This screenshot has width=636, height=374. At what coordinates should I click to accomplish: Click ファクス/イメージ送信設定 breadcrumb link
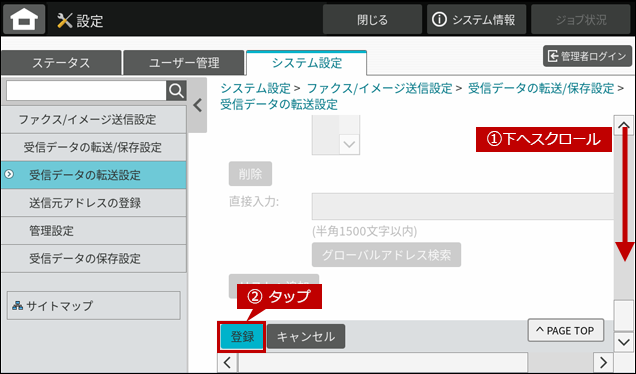(x=380, y=88)
